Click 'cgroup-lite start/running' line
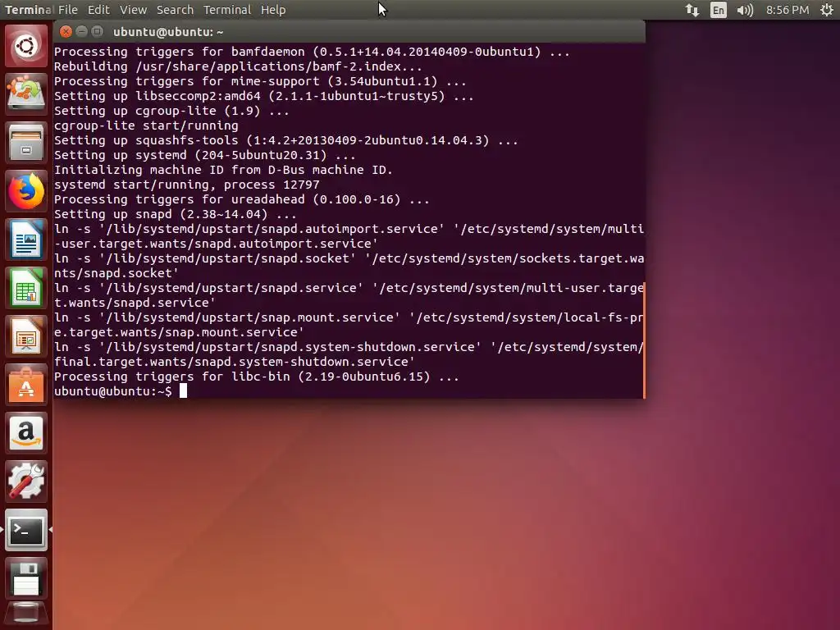Viewport: 840px width, 630px height. pyautogui.click(x=146, y=126)
